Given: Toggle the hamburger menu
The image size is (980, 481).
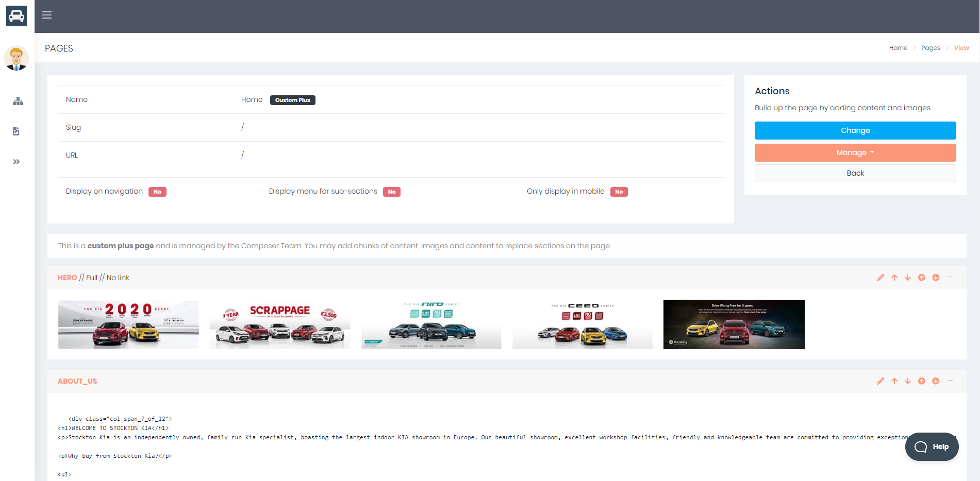Looking at the screenshot, I should (x=47, y=15).
